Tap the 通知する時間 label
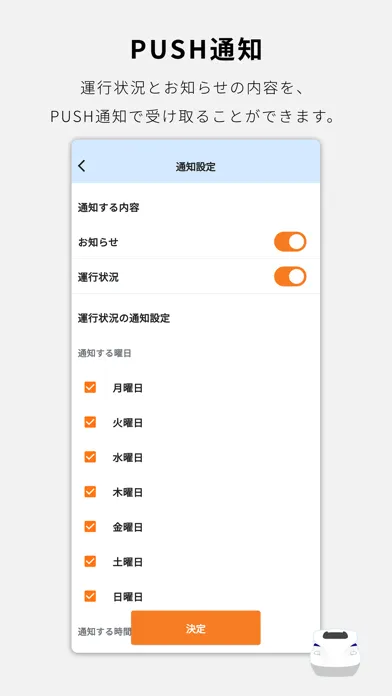392x696 pixels. (x=104, y=632)
